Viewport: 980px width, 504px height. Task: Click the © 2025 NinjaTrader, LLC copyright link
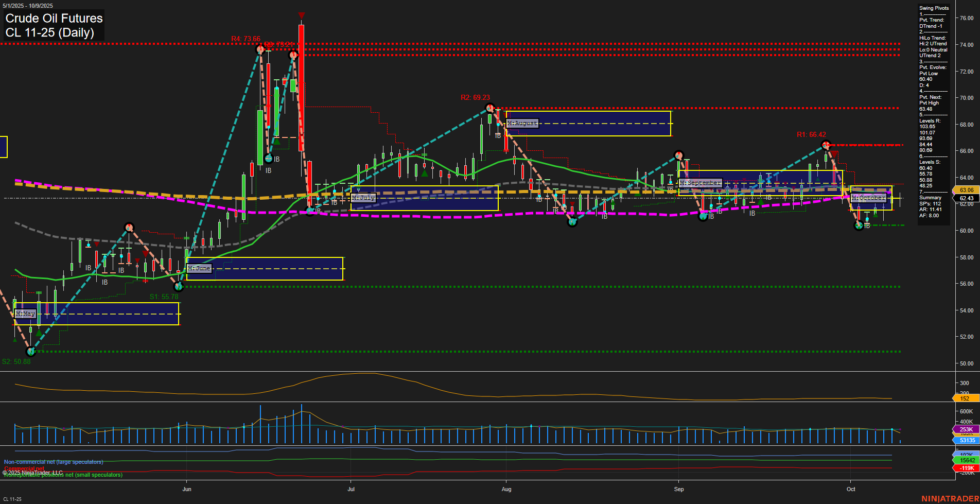pos(32,472)
